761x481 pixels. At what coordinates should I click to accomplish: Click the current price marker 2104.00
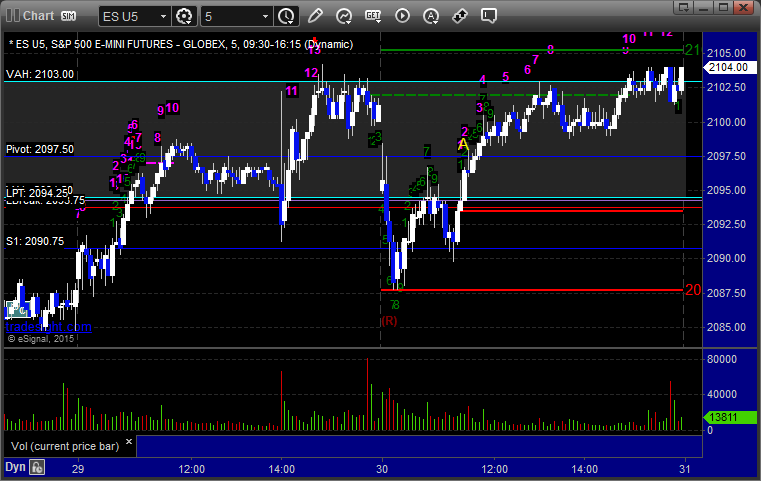point(729,67)
